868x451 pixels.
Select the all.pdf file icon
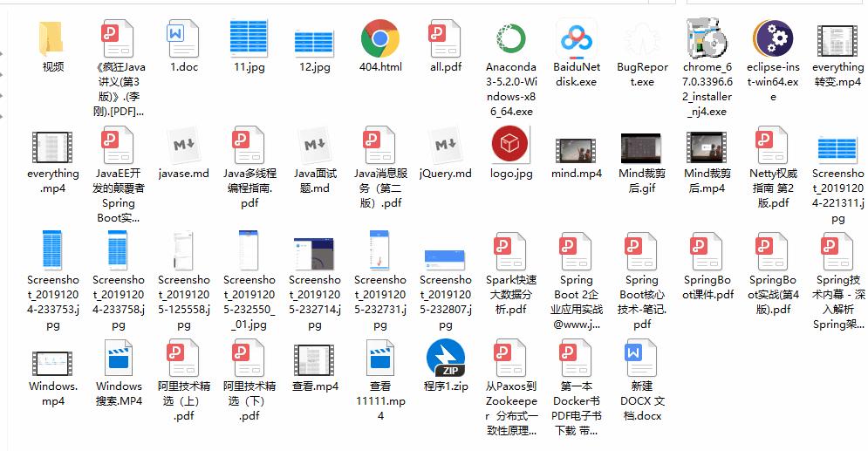[x=445, y=38]
